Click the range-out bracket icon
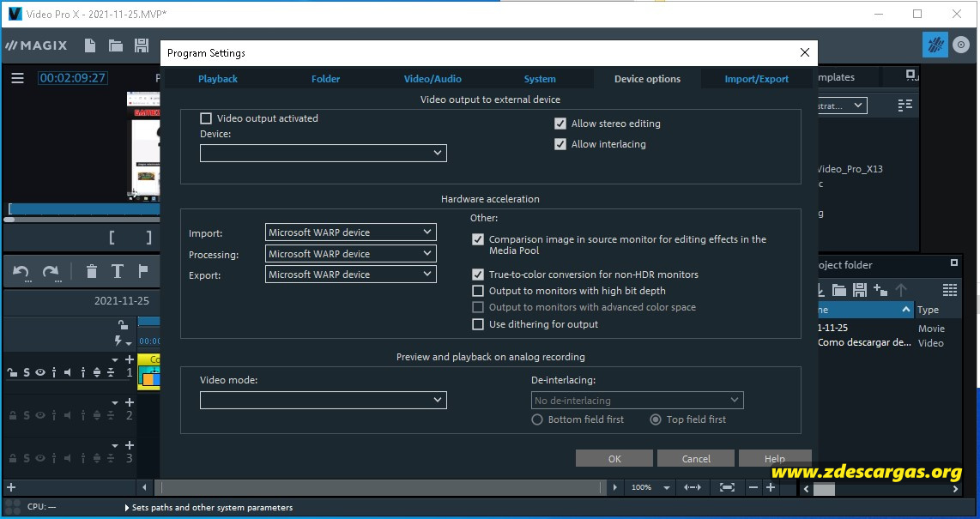The height and width of the screenshot is (519, 980). pos(148,238)
